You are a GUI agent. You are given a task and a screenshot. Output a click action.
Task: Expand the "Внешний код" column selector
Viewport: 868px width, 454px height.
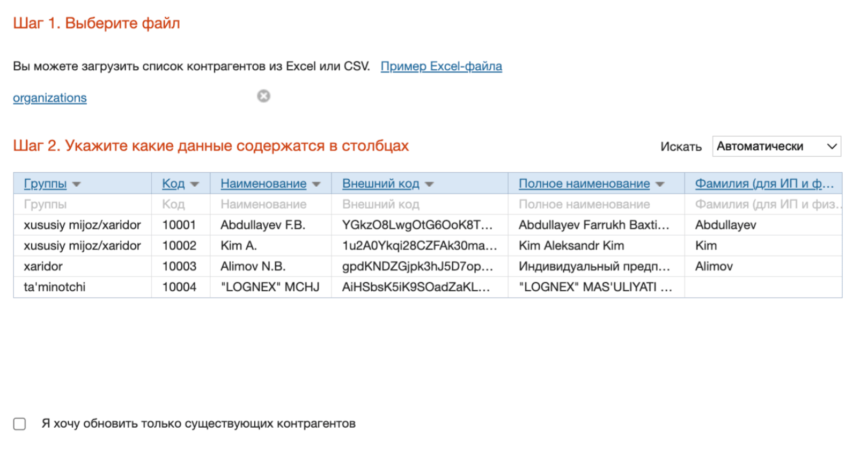[429, 183]
